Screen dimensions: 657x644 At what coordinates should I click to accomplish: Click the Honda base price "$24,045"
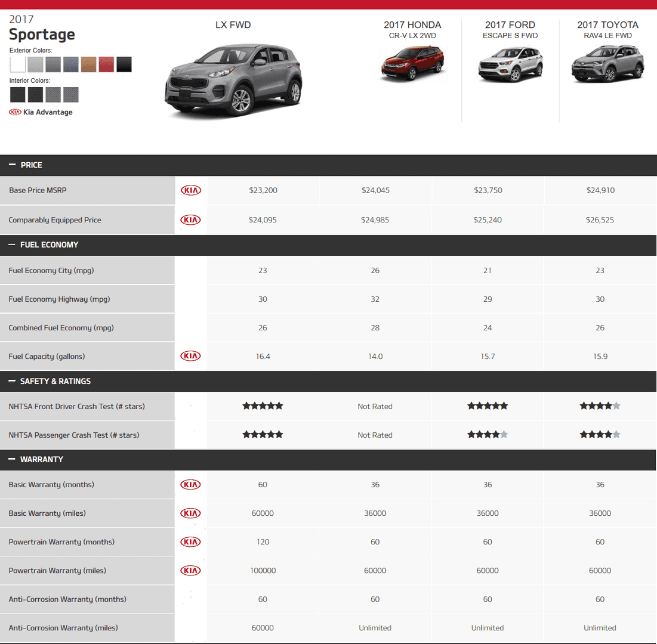coord(375,190)
